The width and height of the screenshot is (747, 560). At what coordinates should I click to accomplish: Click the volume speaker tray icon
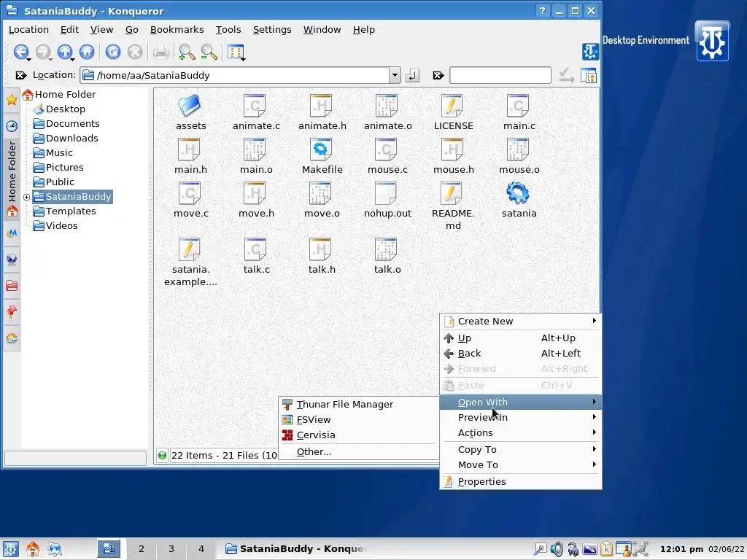(x=557, y=549)
